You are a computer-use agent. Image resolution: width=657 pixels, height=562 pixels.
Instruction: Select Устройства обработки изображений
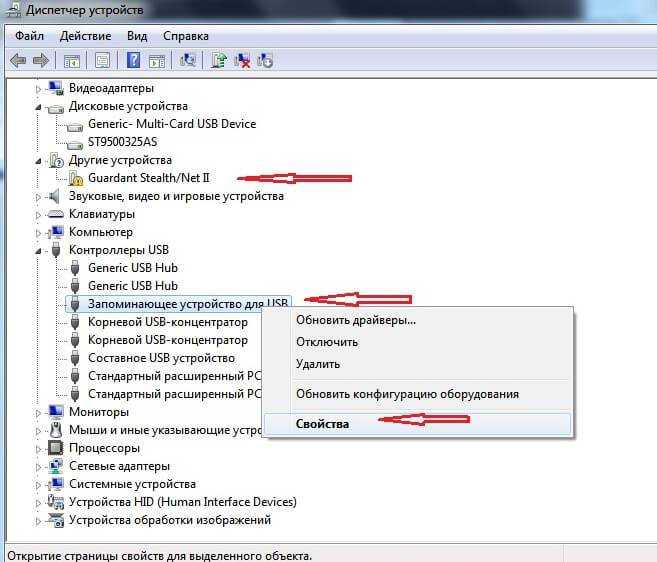coord(170,520)
